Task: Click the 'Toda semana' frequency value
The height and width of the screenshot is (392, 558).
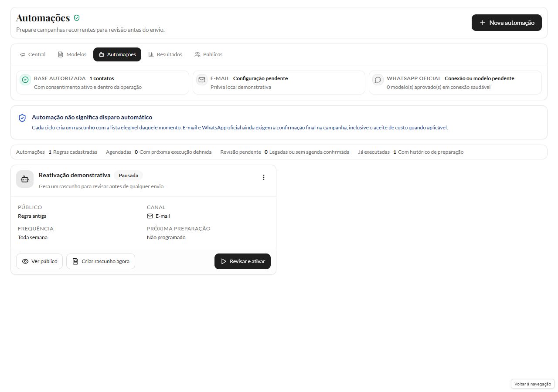Action: pyautogui.click(x=33, y=237)
